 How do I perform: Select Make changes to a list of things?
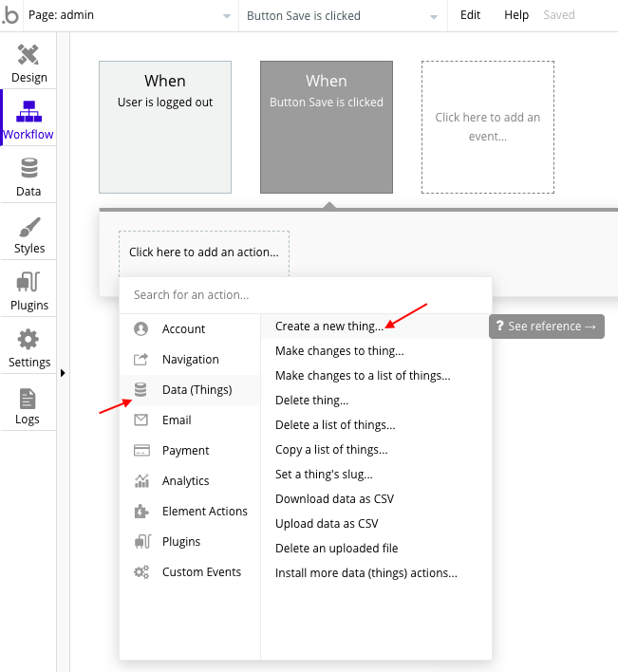click(376, 376)
